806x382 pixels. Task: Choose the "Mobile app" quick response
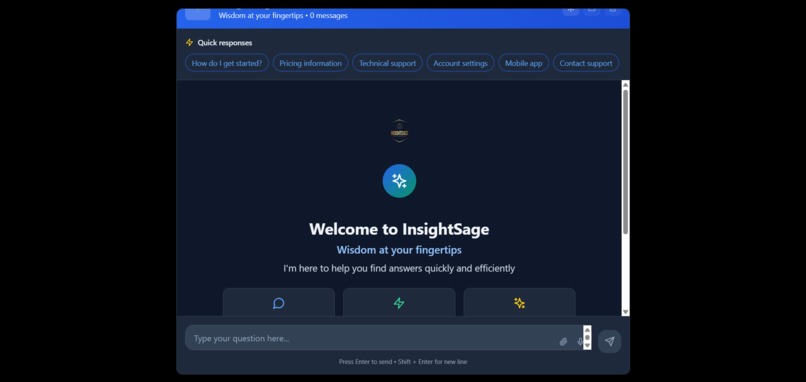point(524,63)
